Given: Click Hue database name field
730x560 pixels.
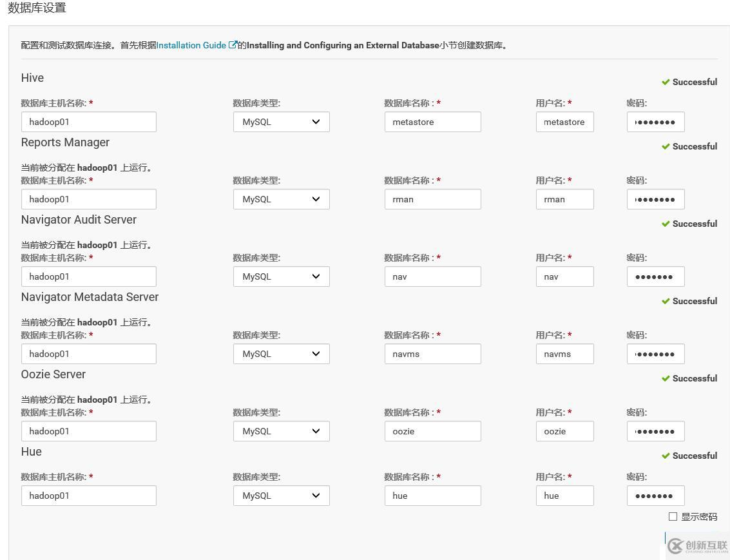Looking at the screenshot, I should (x=433, y=496).
